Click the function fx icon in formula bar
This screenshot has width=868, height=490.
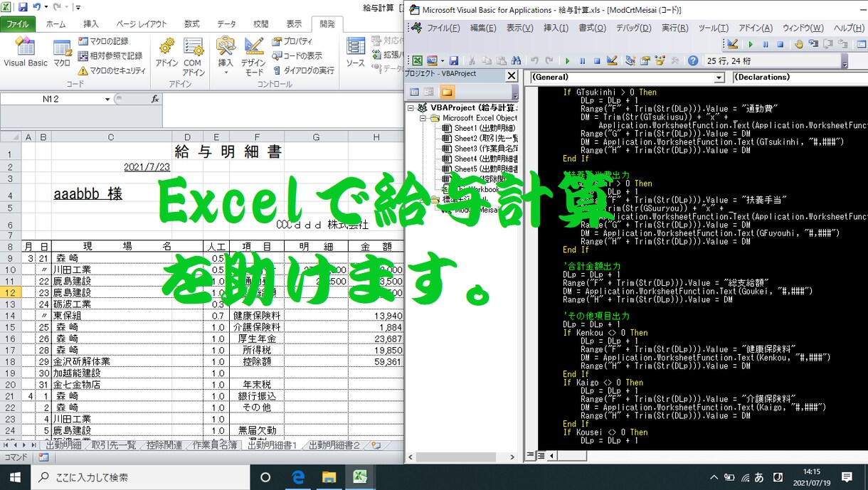(155, 99)
